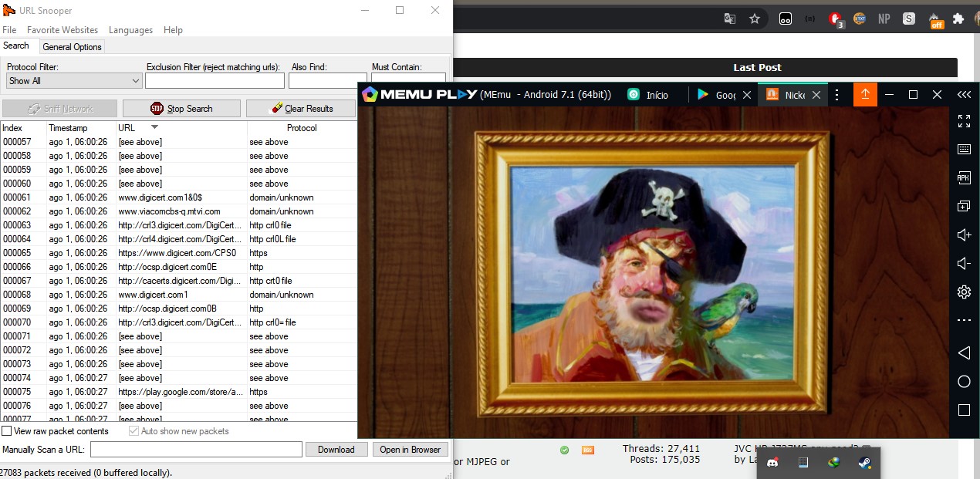Image resolution: width=980 pixels, height=479 pixels.
Task: Click Android back triangle button in MEmu
Action: click(x=964, y=353)
